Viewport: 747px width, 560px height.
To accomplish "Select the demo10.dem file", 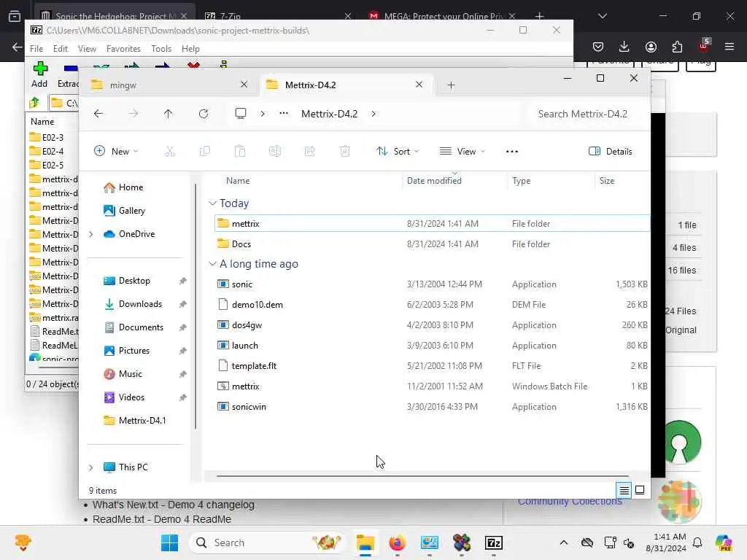I will pos(432,305).
